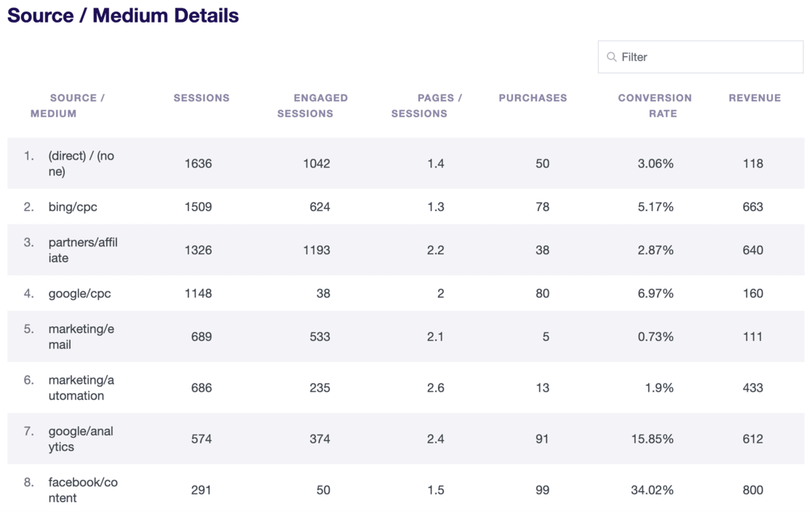
Task: Click sessions value 1636
Action: pos(199,164)
